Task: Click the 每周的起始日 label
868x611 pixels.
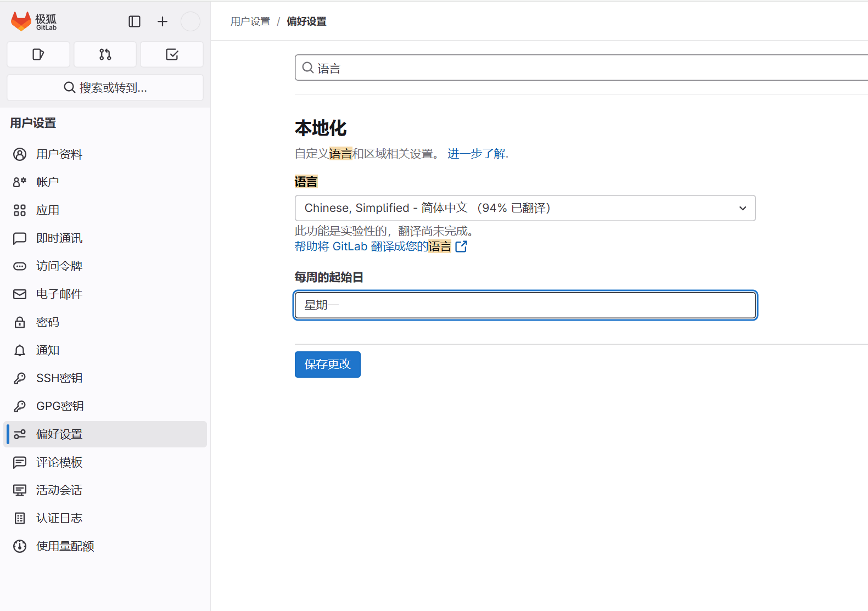Action: 329,277
